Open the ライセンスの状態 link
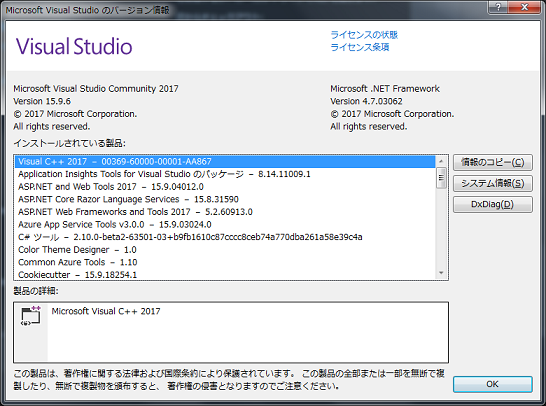Viewport: 546px width, 406px height. pos(364,35)
